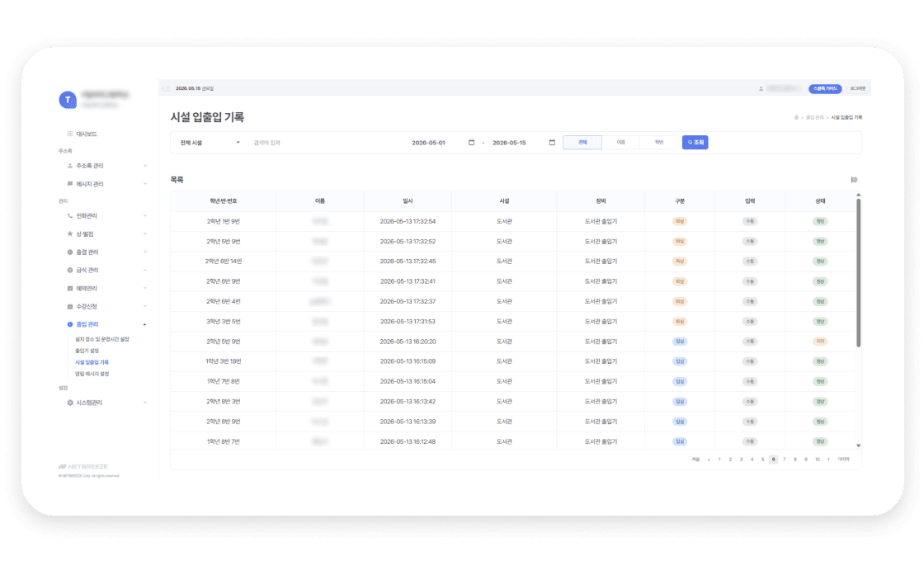Image resolution: width=924 pixels, height=561 pixels.
Task: Click the column settings icon above the table
Action: coord(854,180)
